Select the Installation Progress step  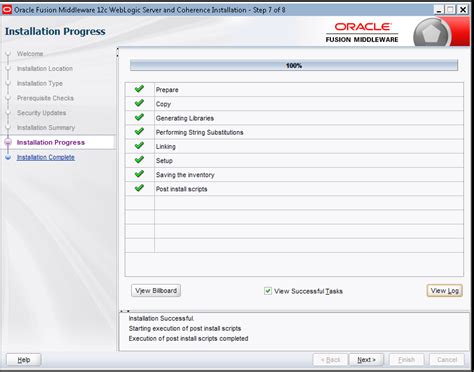[x=51, y=142]
